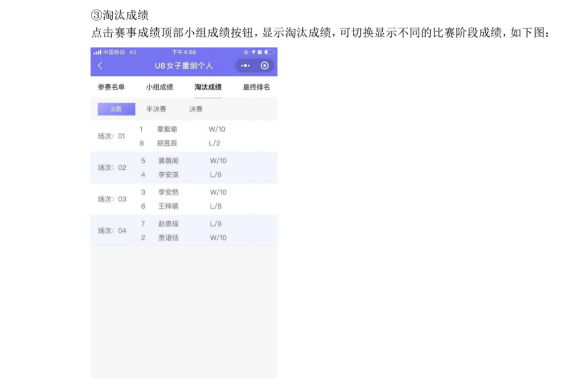Click the document heading ③淘汰成绩
Viewport: 588px width, 384px height.
click(x=120, y=15)
